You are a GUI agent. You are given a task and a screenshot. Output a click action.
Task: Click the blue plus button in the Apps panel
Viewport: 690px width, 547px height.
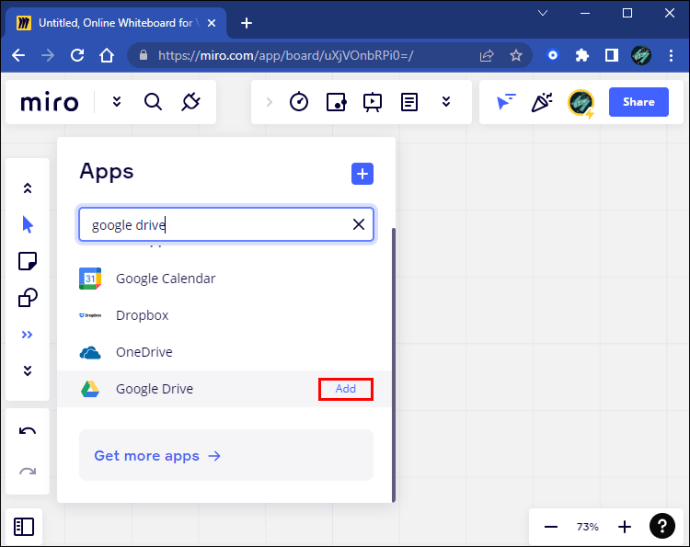[x=362, y=174]
